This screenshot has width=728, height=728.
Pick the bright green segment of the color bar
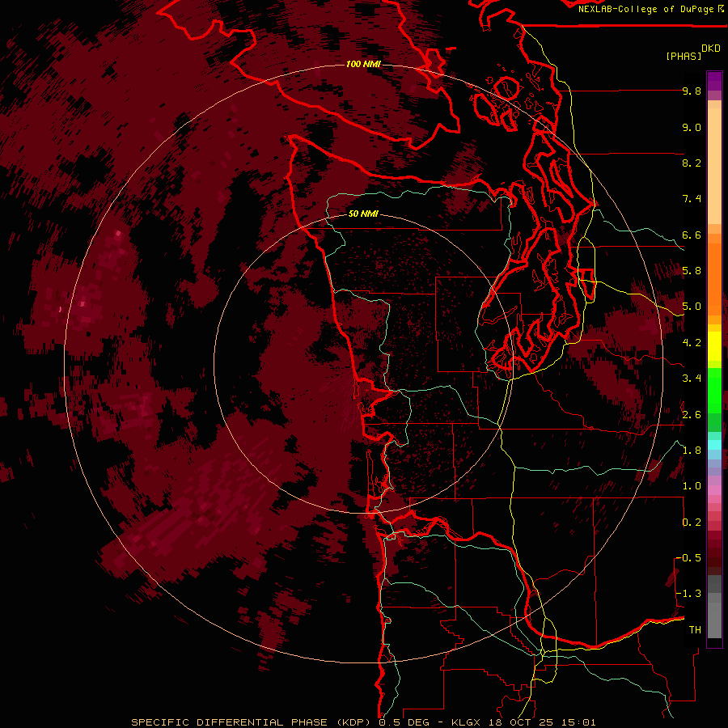(x=714, y=391)
